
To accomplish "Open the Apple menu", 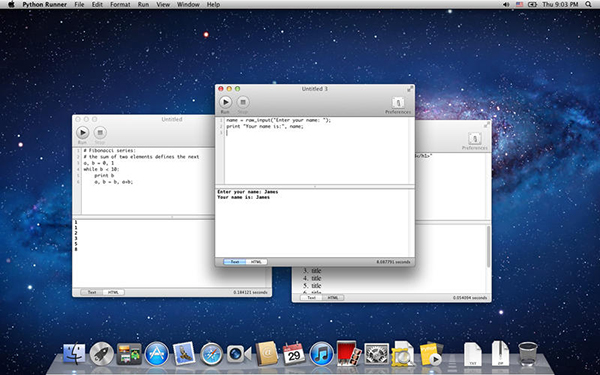I will pyautogui.click(x=11, y=5).
